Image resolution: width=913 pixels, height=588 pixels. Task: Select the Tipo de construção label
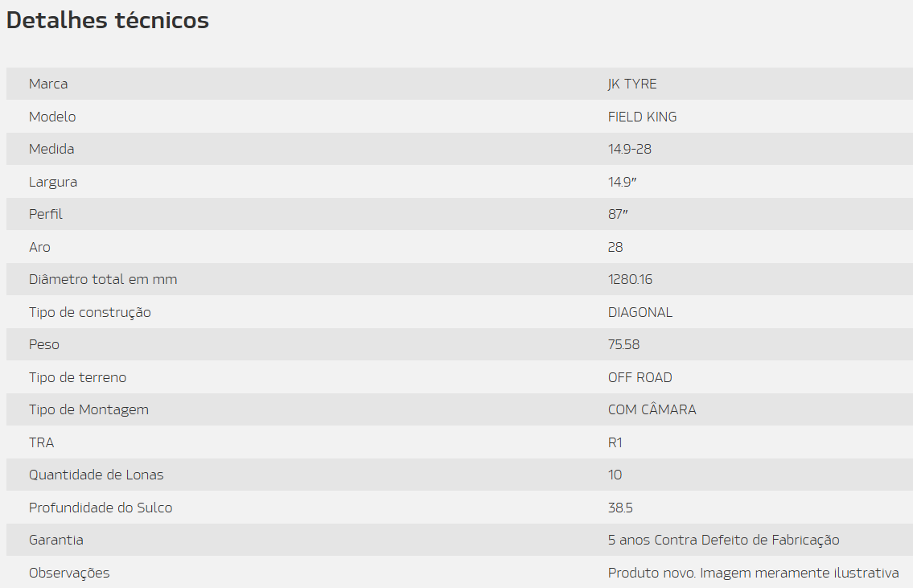[x=90, y=313]
